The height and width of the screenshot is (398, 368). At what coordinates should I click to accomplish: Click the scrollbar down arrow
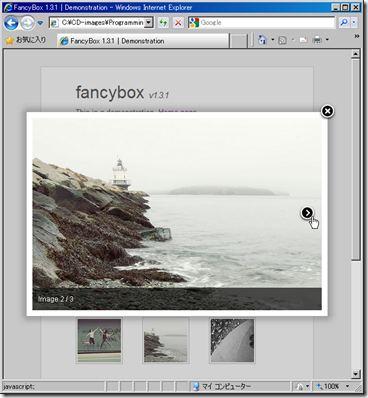pyautogui.click(x=356, y=374)
